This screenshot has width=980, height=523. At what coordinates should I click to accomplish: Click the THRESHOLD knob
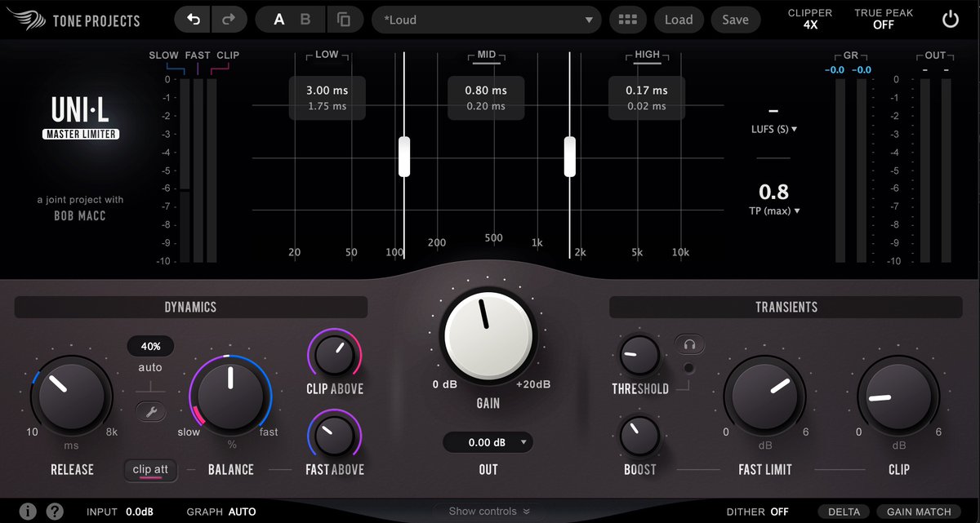(x=639, y=357)
